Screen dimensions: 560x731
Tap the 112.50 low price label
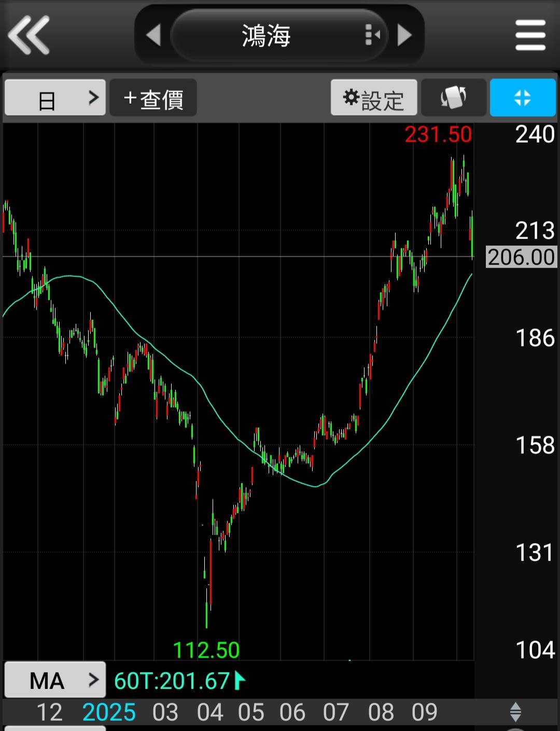(206, 650)
